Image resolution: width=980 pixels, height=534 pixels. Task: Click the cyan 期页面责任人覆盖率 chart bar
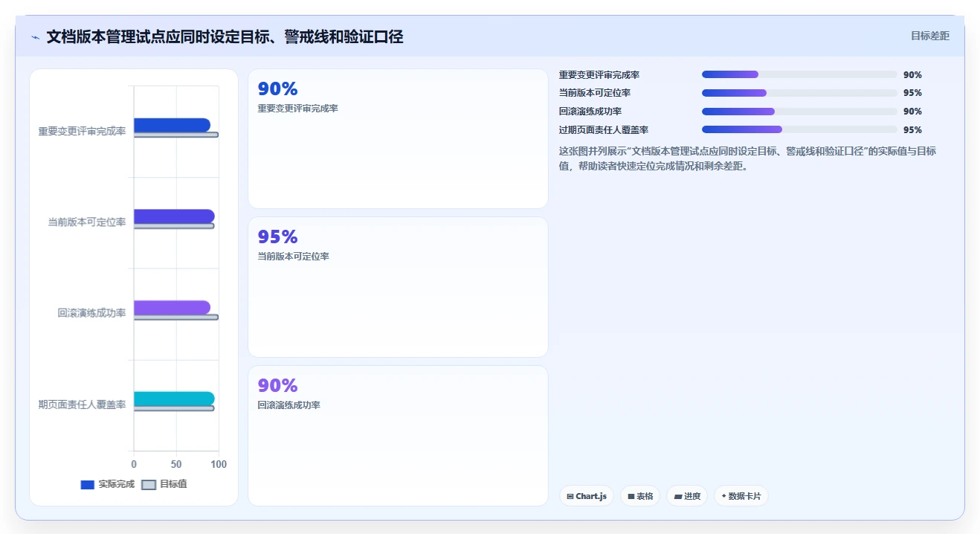pos(174,399)
